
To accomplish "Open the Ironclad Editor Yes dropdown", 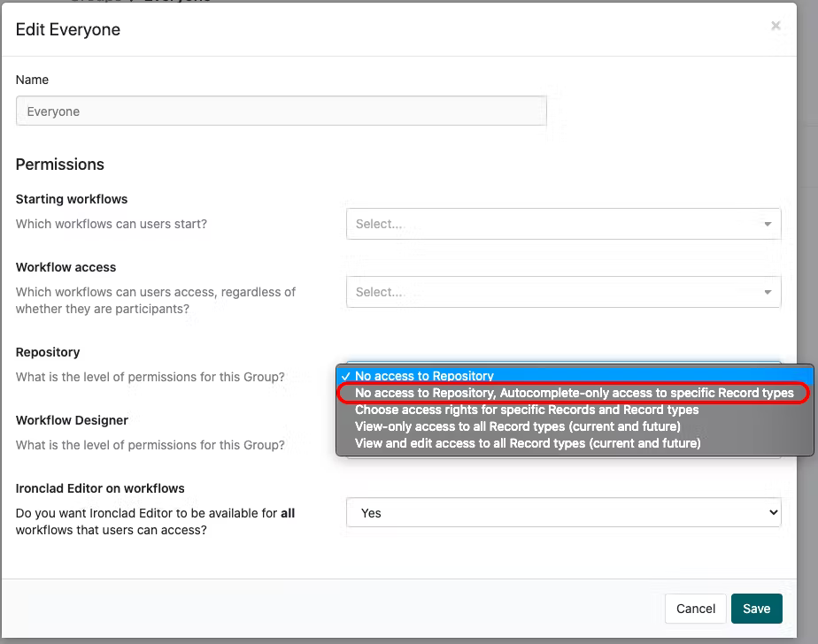I will 563,512.
